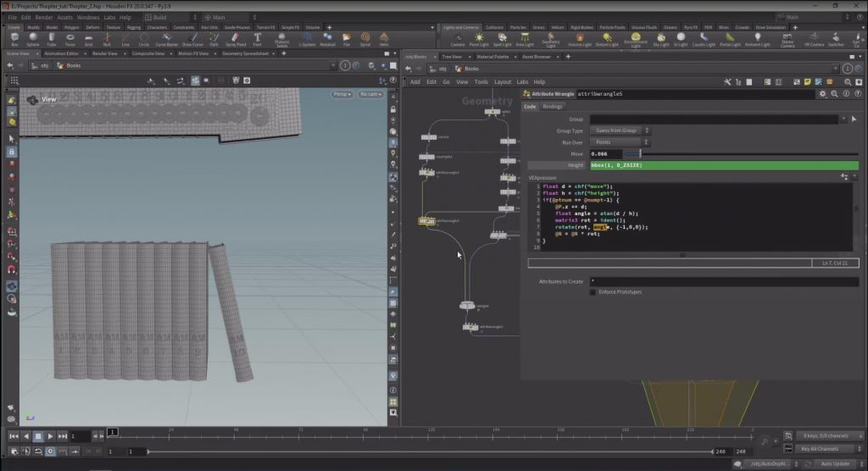
Task: Click the Attributes to Create field
Action: (x=724, y=282)
